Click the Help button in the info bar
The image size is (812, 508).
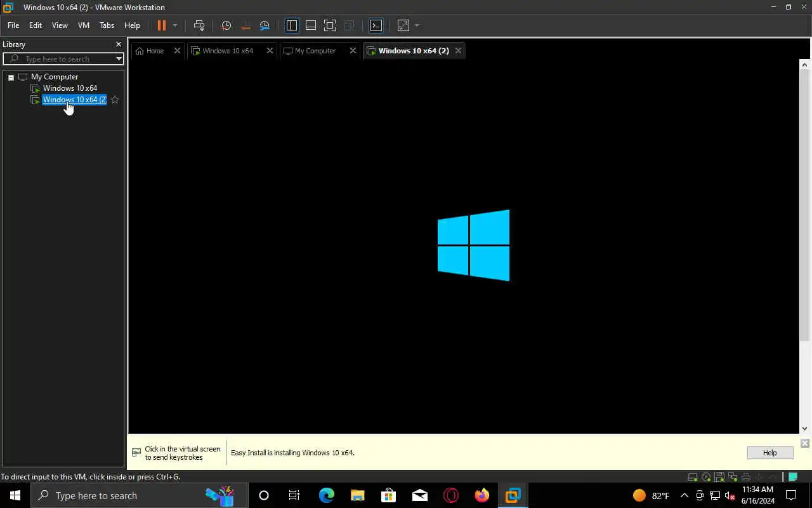pos(769,453)
